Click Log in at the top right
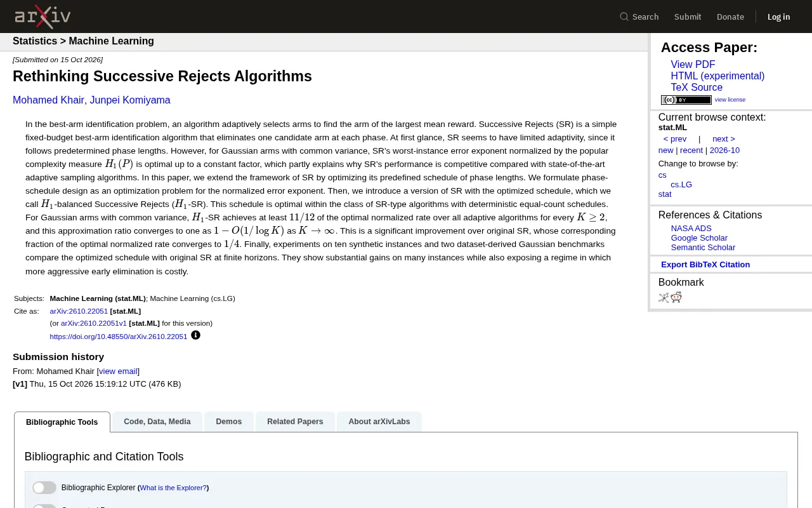Screen dimensions: 812x508 click(x=778, y=17)
